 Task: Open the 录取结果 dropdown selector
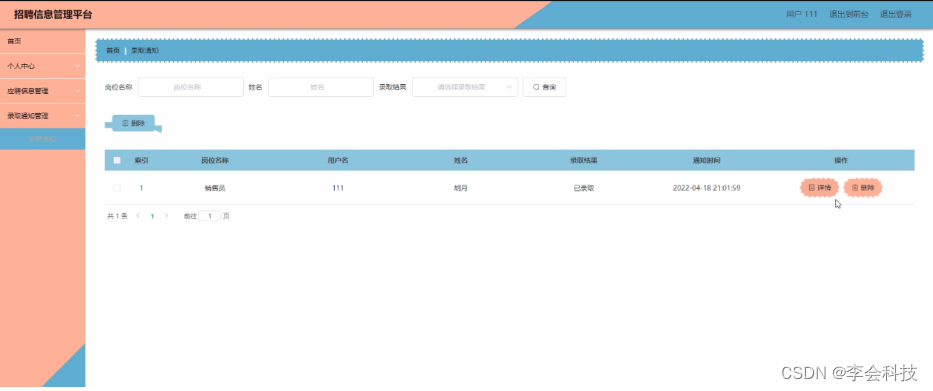tap(465, 87)
